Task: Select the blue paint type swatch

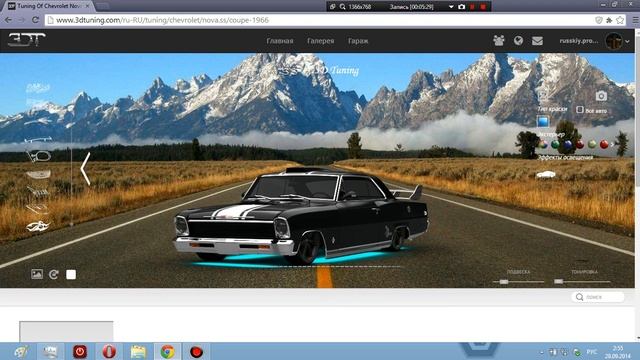Action: 543,121
